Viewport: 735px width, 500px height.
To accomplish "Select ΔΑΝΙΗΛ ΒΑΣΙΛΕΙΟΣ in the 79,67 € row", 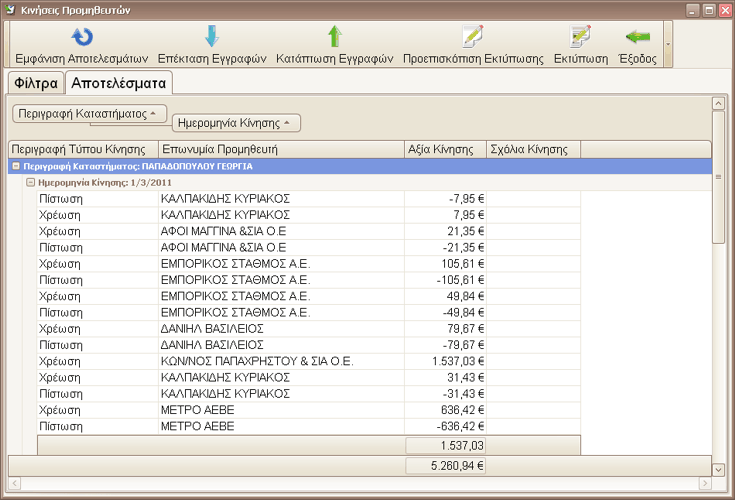I will pos(281,329).
